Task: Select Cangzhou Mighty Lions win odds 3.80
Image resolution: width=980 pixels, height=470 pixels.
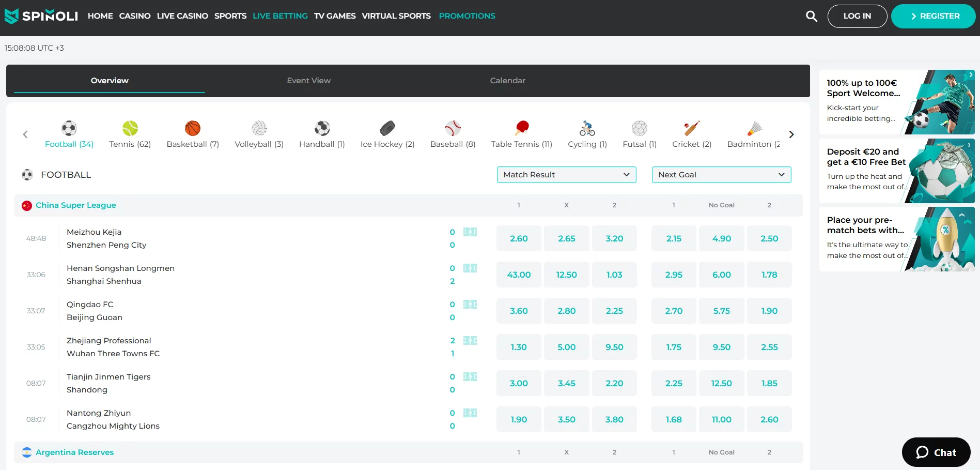Action: click(614, 419)
